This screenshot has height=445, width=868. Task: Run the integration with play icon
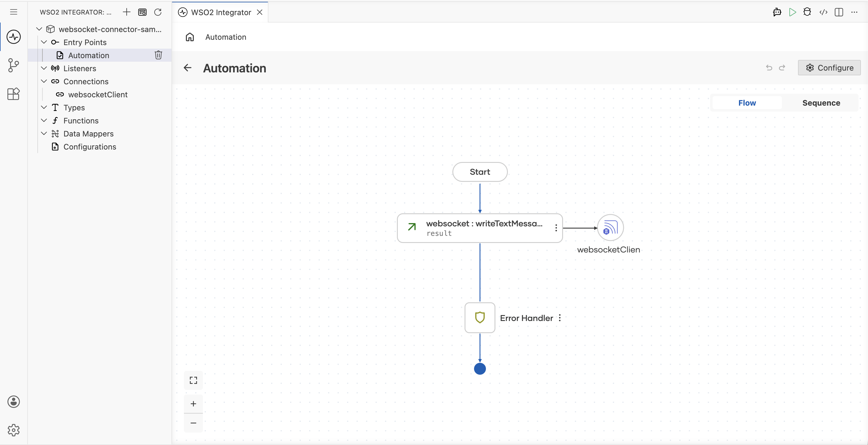coord(793,12)
